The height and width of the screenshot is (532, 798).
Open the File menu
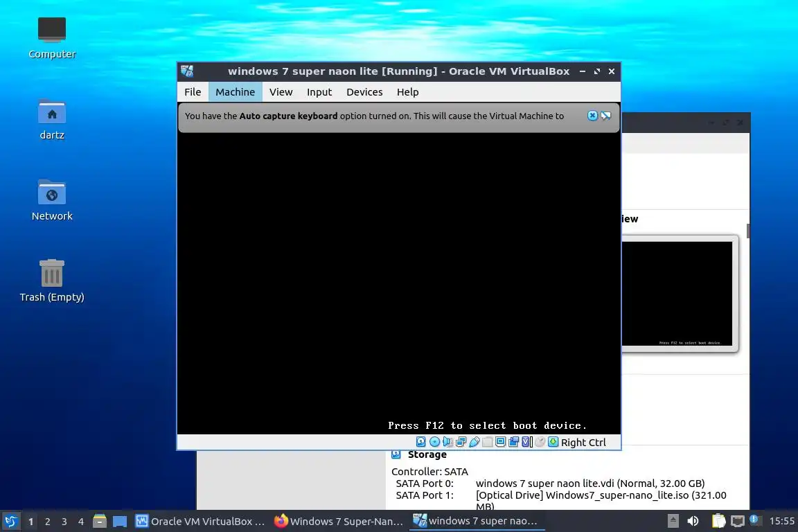[x=193, y=92]
